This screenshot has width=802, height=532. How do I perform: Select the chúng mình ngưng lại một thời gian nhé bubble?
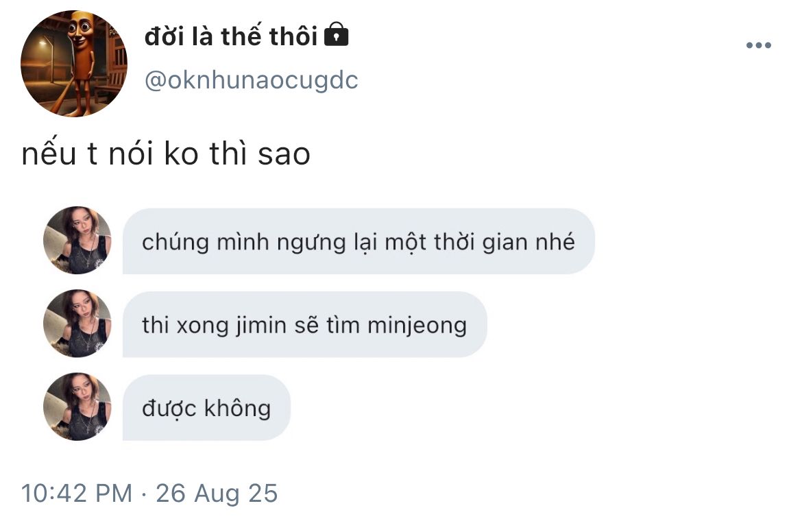[x=359, y=241]
